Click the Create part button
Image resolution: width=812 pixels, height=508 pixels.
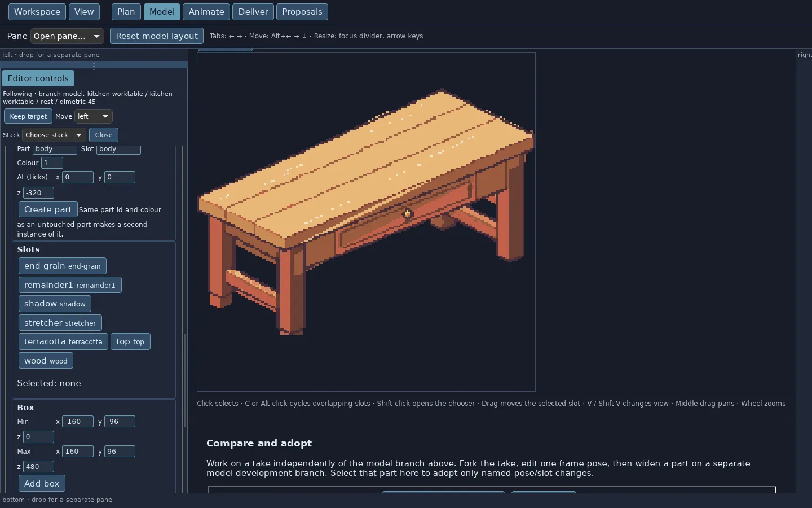tap(48, 209)
